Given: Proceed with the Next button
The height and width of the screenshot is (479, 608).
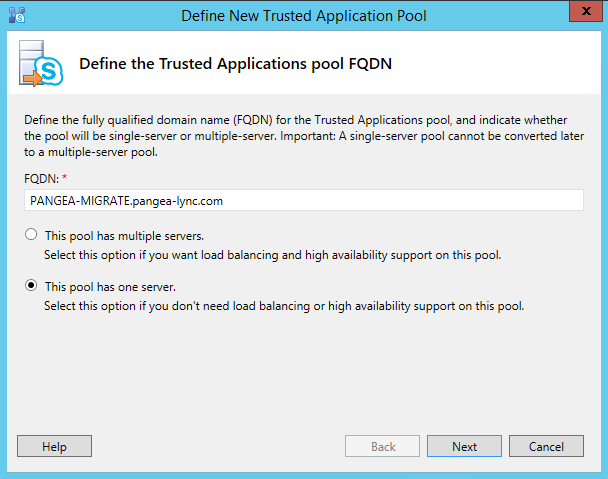Looking at the screenshot, I should (464, 446).
